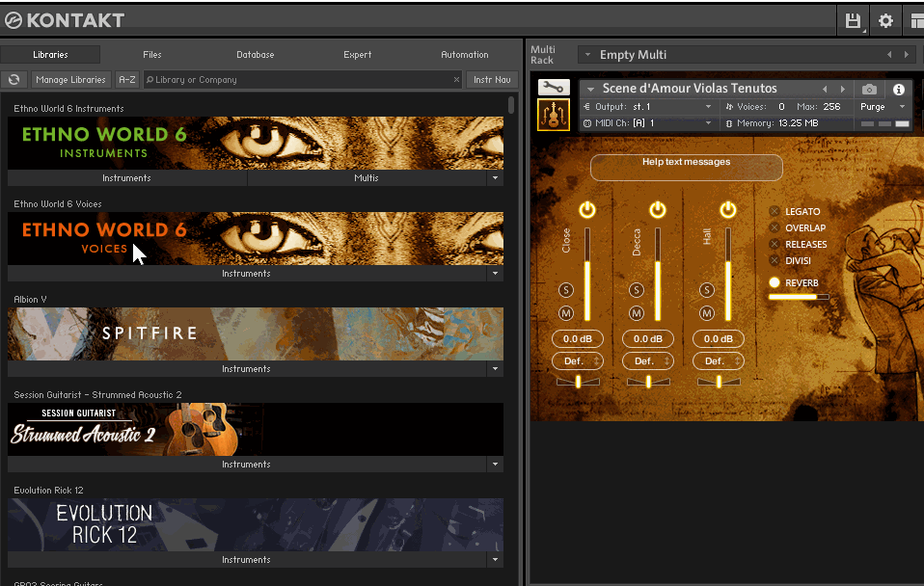Open Albion V Instruments button
Screen dimensions: 924x586
tap(246, 369)
